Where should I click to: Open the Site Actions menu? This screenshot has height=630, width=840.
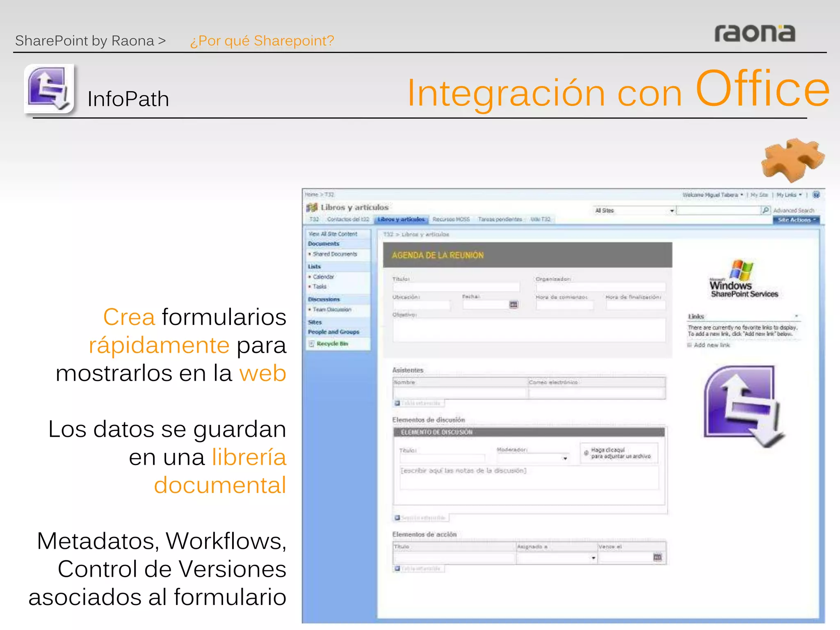coord(796,220)
